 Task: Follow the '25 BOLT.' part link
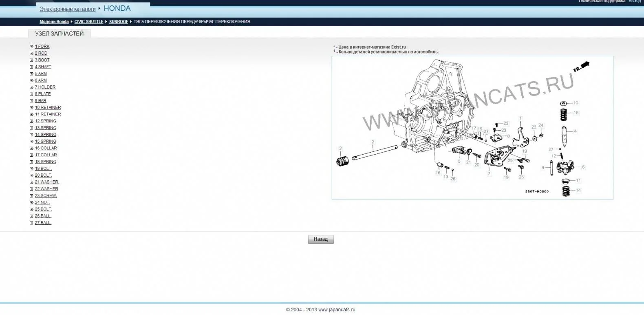pyautogui.click(x=44, y=209)
